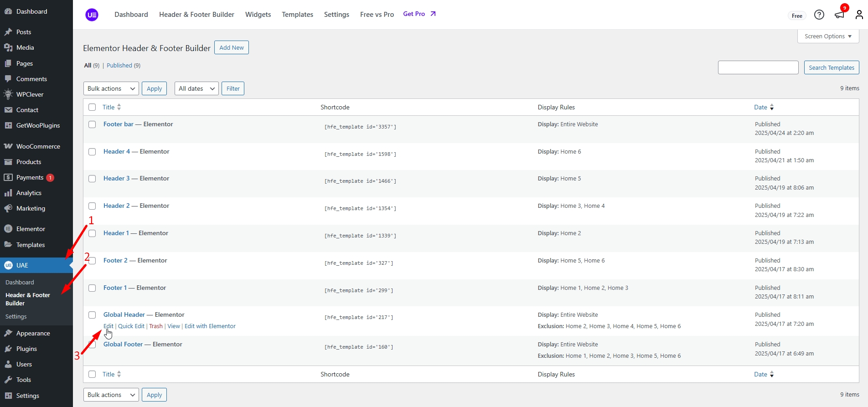
Task: Switch to the Widgets tab
Action: 258,15
